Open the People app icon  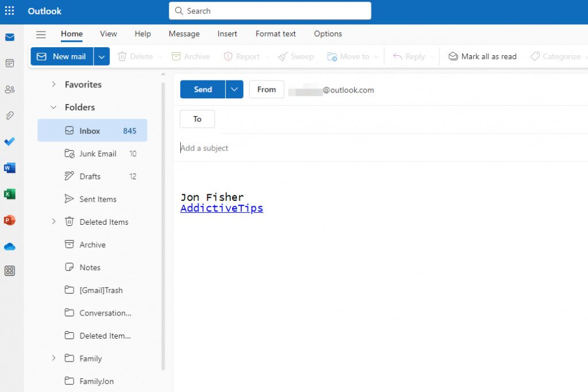coord(10,89)
